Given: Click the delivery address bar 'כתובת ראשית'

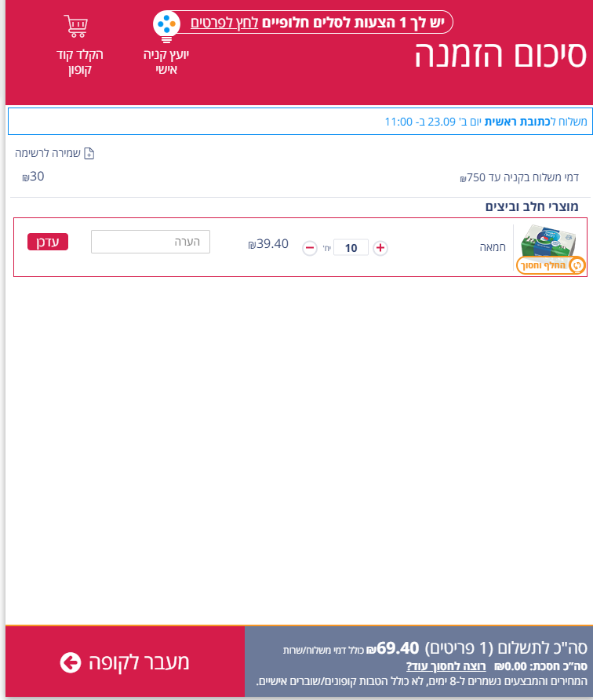Looking at the screenshot, I should (300, 122).
